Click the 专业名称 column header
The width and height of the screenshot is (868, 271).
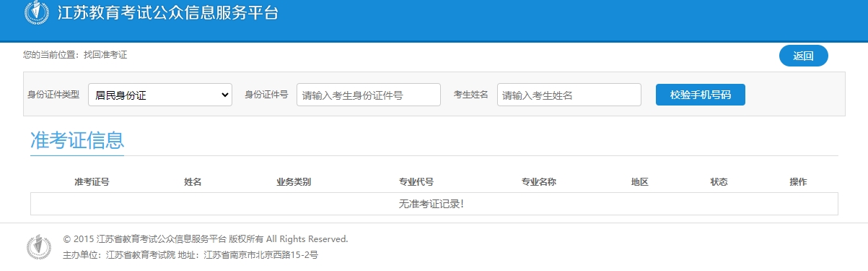(539, 182)
